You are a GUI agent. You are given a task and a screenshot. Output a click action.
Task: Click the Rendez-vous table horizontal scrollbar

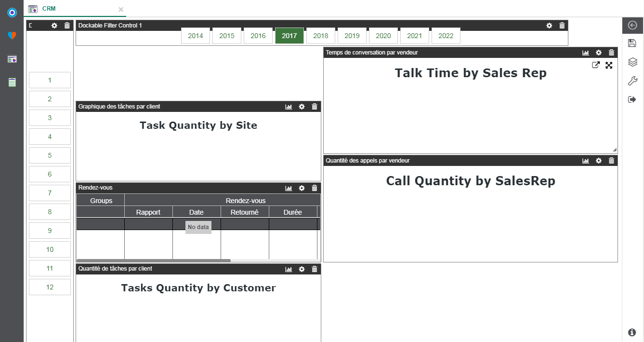point(153,260)
